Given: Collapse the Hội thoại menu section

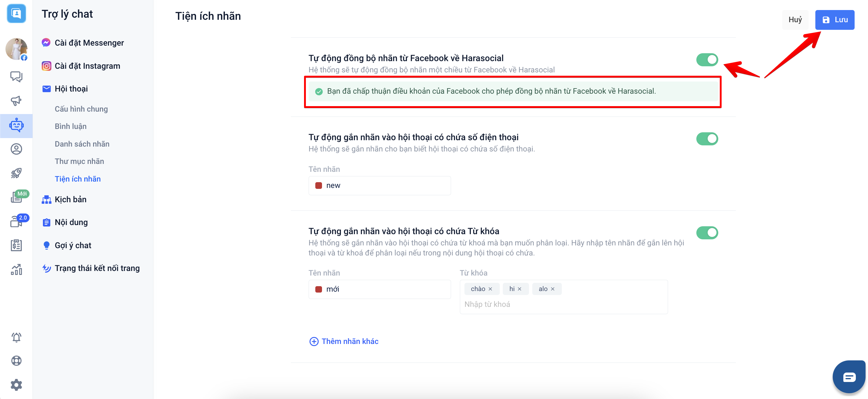Looking at the screenshot, I should (71, 88).
